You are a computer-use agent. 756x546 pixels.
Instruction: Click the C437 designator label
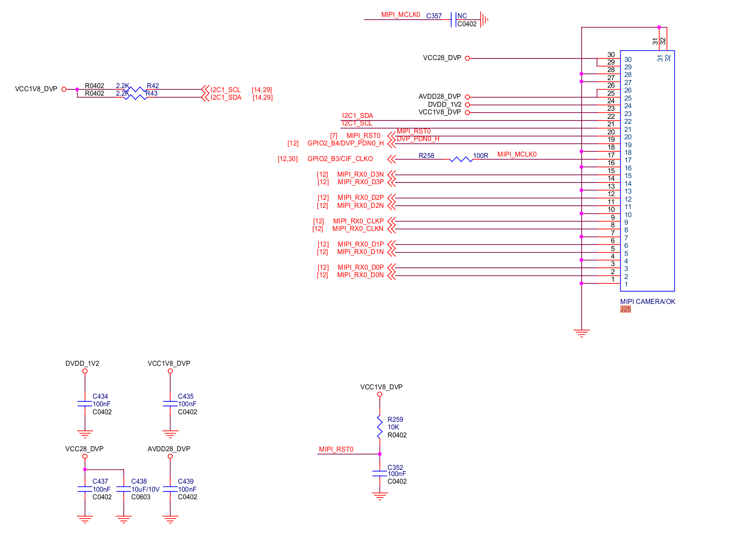(x=100, y=481)
